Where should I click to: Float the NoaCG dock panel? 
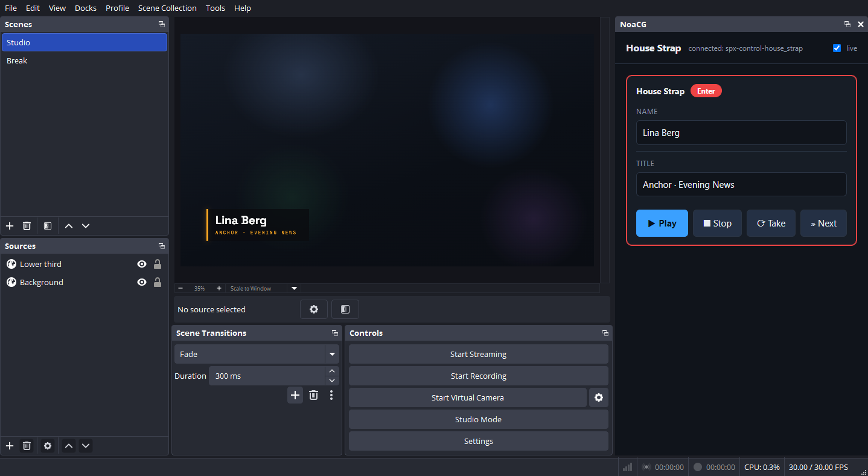point(847,24)
